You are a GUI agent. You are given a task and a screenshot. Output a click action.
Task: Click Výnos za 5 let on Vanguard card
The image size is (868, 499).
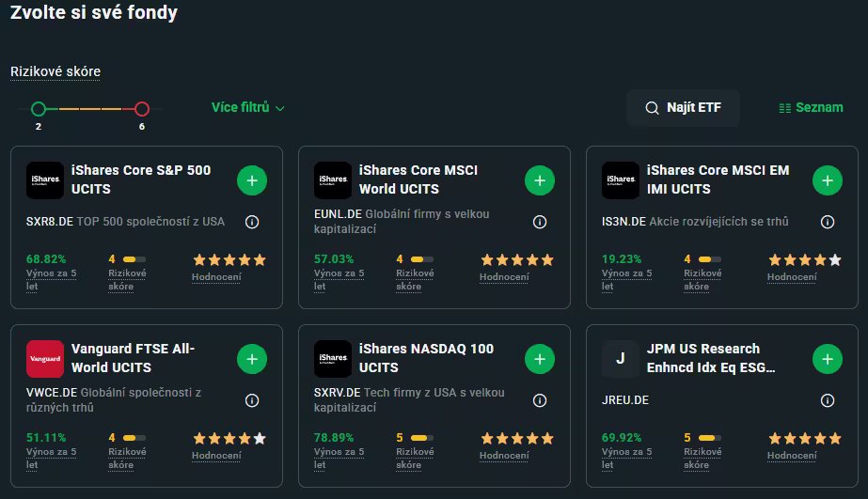coord(51,458)
